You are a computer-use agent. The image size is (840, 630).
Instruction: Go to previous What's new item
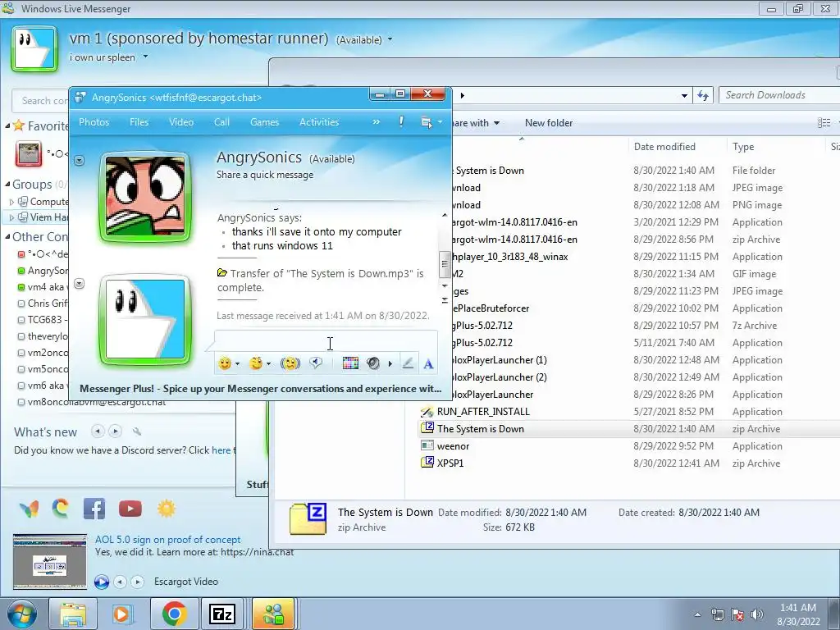[98, 431]
